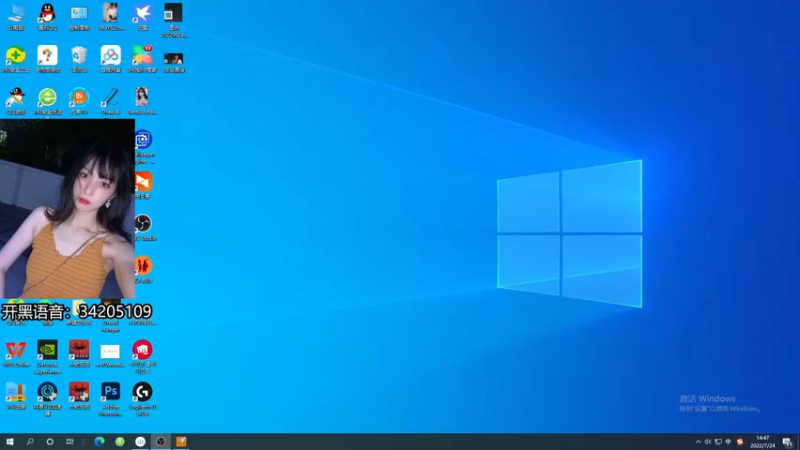The width and height of the screenshot is (800, 450).
Task: Open Logitech G HUB shortcut
Action: point(142,399)
